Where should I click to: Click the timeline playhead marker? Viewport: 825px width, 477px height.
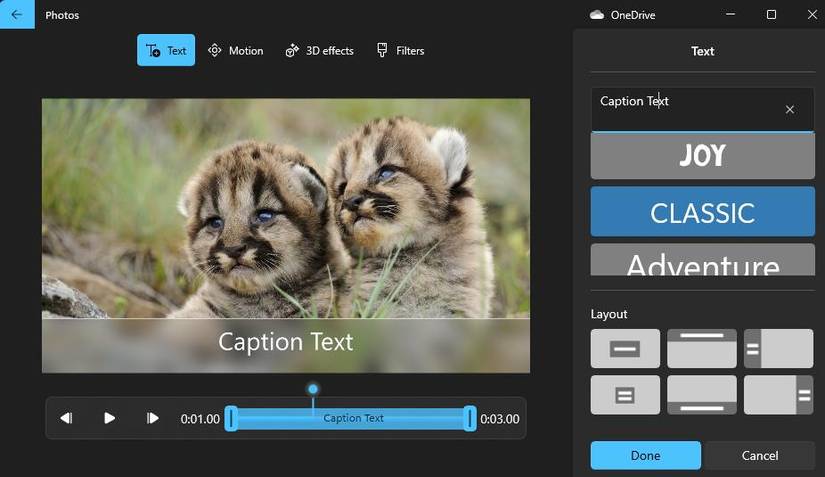[313, 389]
